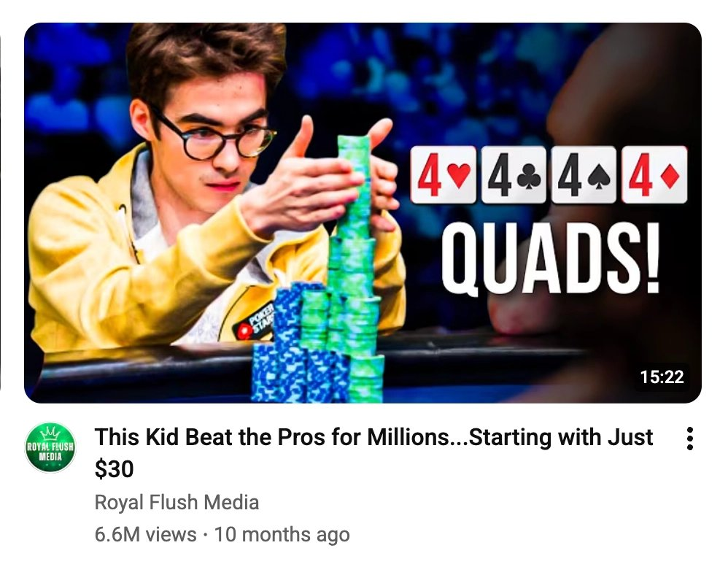Screen dimensions: 728x575
Task: Click the 4 of hearts card
Action: tap(444, 174)
